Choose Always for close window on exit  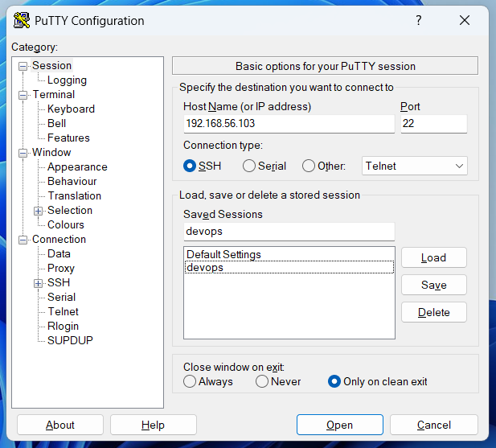pos(190,381)
